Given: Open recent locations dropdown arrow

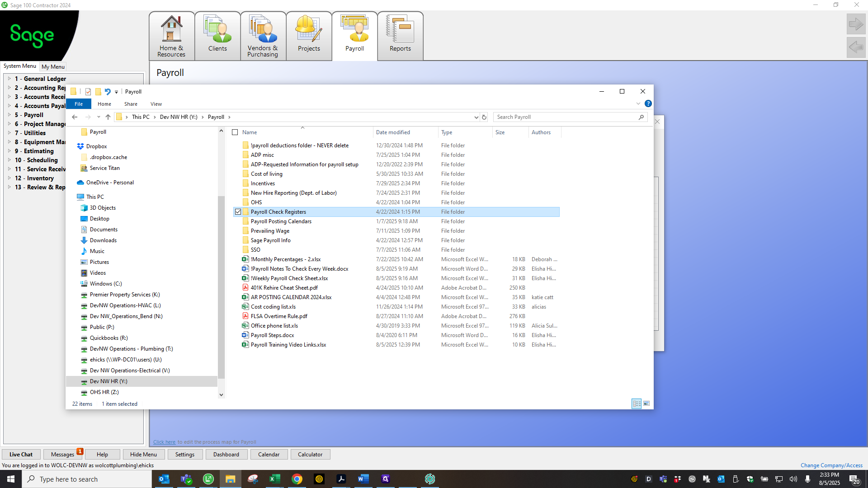Looking at the screenshot, I should tap(99, 117).
